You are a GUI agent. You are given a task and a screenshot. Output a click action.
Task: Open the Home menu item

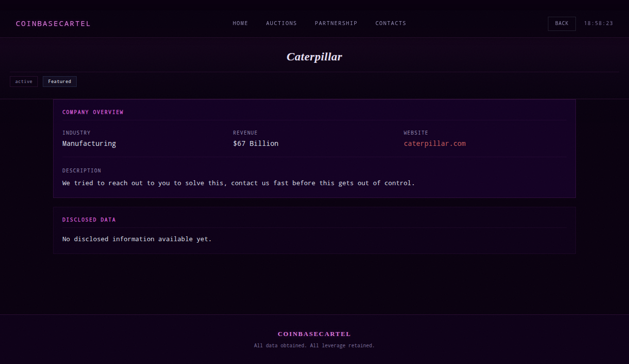click(x=240, y=23)
